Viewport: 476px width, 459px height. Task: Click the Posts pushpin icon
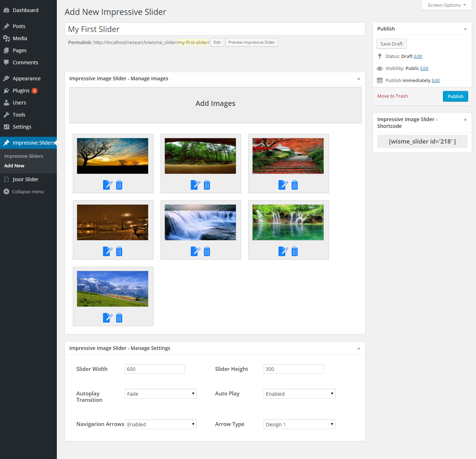(6, 26)
